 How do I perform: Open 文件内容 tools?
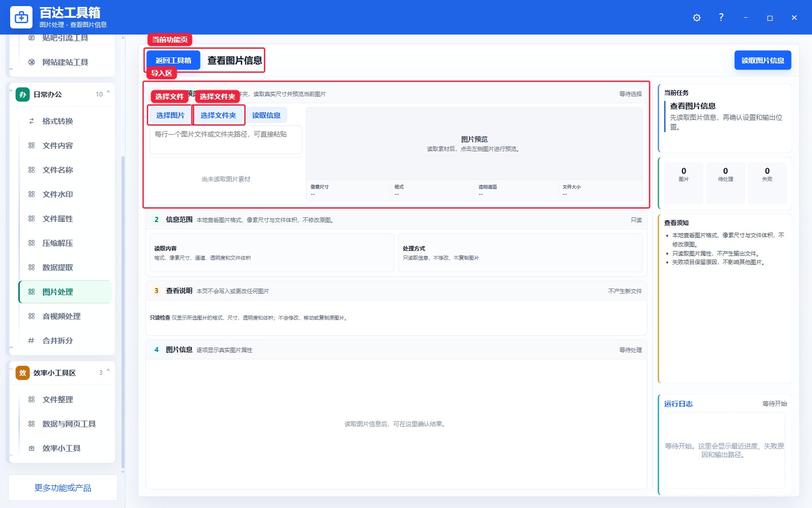point(65,146)
